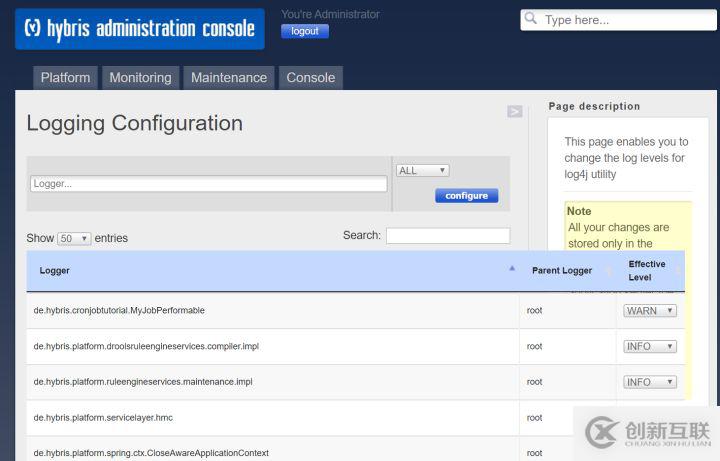Sort by Logger column arrow
720x461 pixels.
click(512, 269)
